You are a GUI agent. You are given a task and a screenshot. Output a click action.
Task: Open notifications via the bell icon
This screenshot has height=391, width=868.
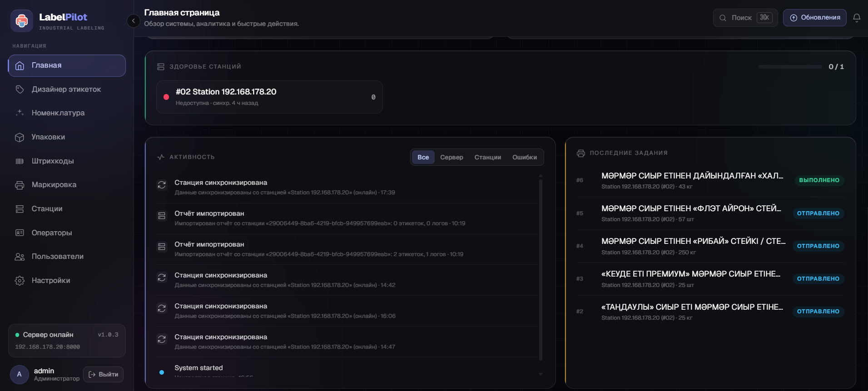tap(857, 18)
